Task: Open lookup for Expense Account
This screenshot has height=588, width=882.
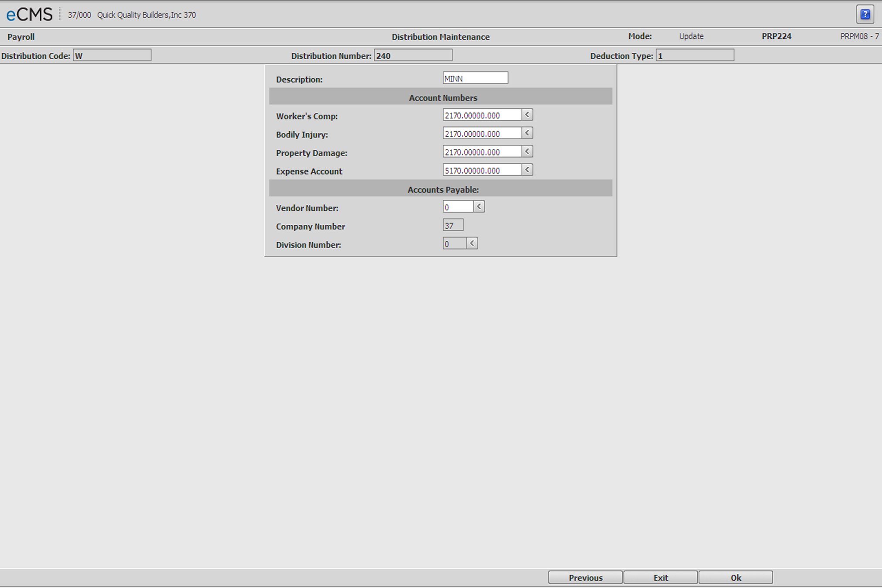Action: 527,169
